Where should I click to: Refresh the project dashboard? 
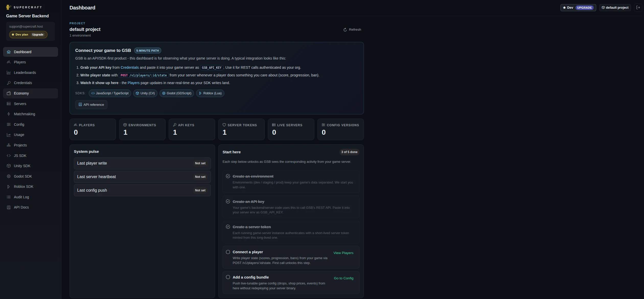pos(352,30)
